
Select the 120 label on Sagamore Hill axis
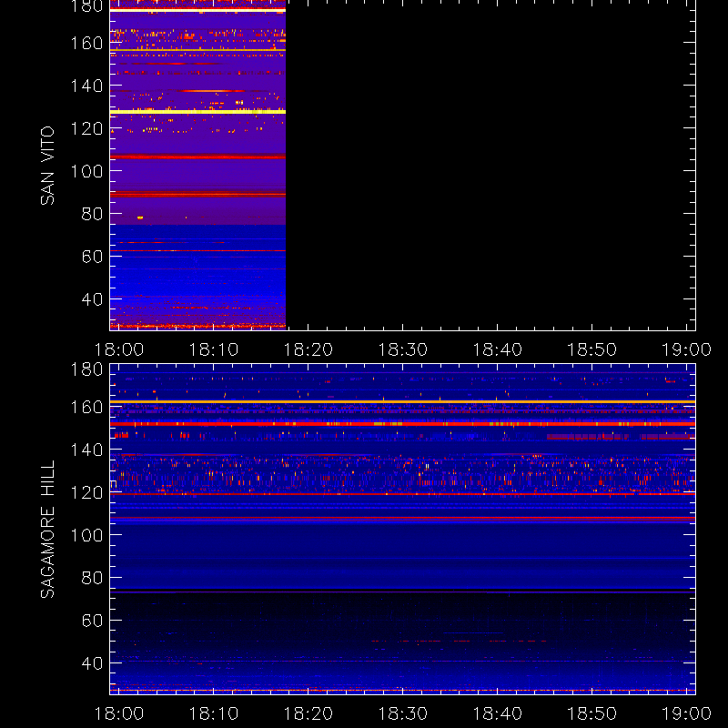point(86,492)
